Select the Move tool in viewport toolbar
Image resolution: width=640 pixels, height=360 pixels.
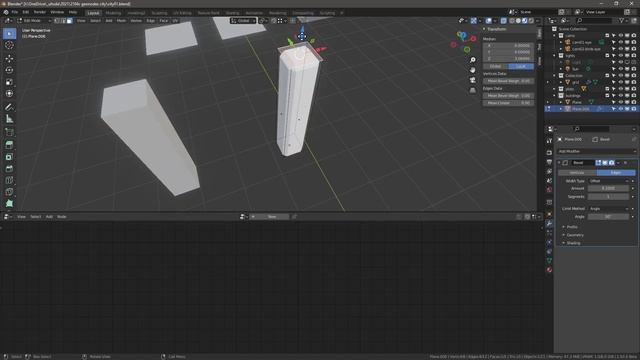tap(9, 58)
